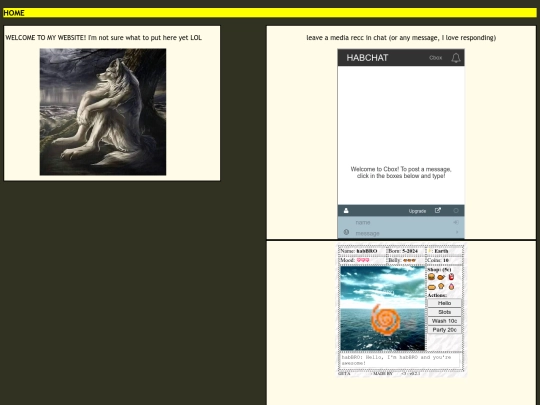Buy the roast chicken from the shop
Screen dimensions: 540x405
(441, 277)
